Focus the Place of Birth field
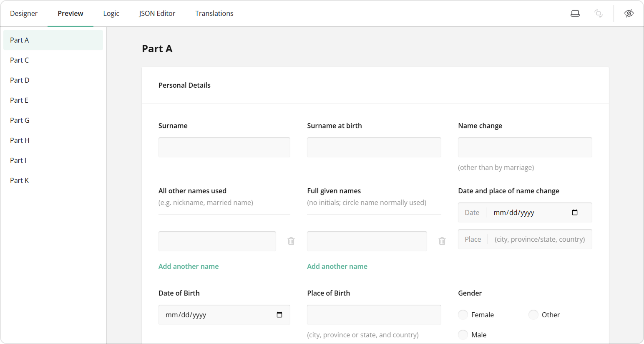Image resolution: width=644 pixels, height=344 pixels. pyautogui.click(x=374, y=314)
